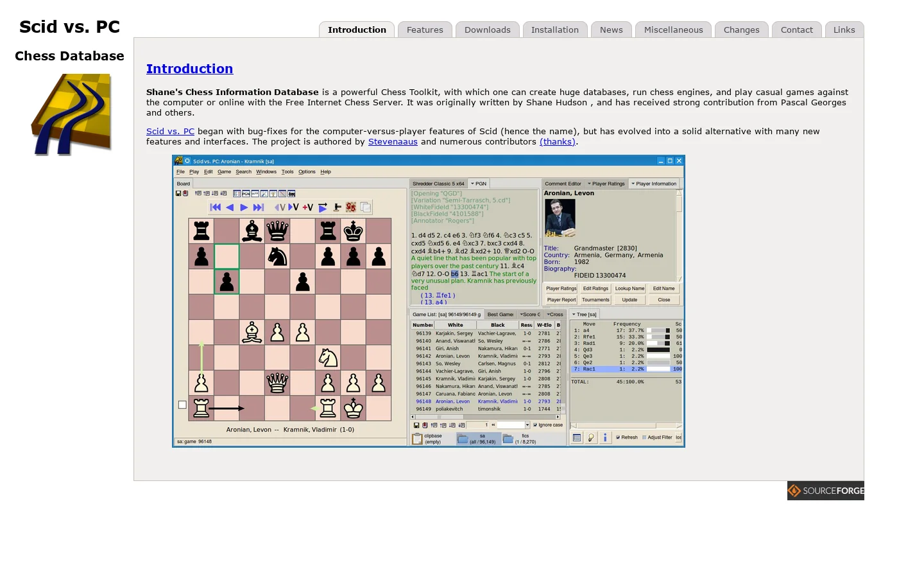This screenshot has width=924, height=578.
Task: Open the Scid vs. PC application screenshot
Action: [x=429, y=301]
